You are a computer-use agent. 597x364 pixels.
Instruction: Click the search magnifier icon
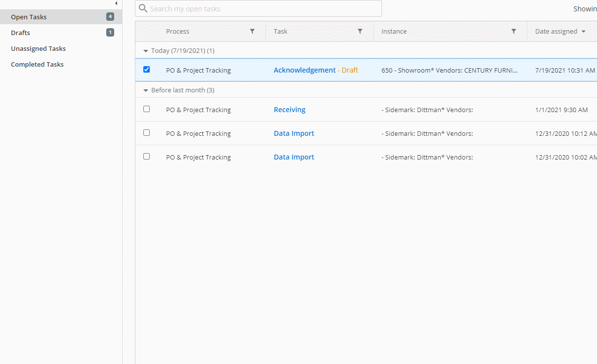click(143, 8)
